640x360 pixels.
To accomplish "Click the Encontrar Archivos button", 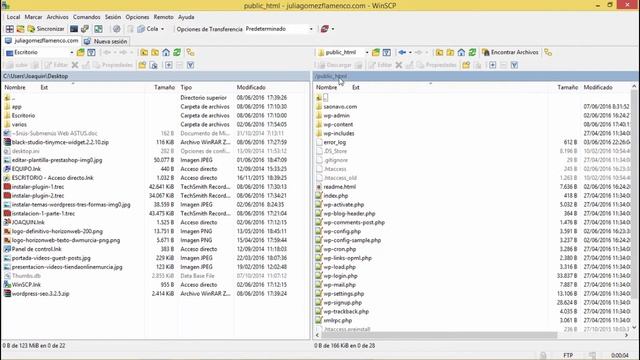I will (510, 52).
